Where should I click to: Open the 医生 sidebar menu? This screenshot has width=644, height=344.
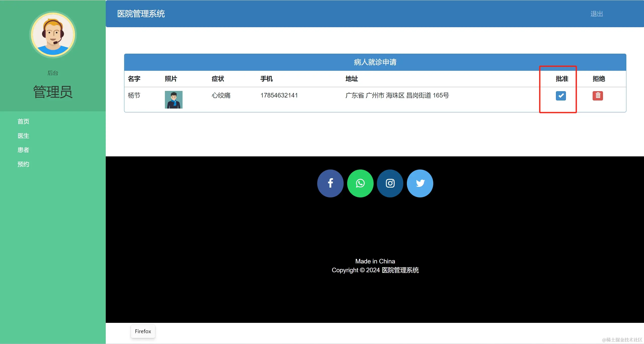pyautogui.click(x=23, y=136)
